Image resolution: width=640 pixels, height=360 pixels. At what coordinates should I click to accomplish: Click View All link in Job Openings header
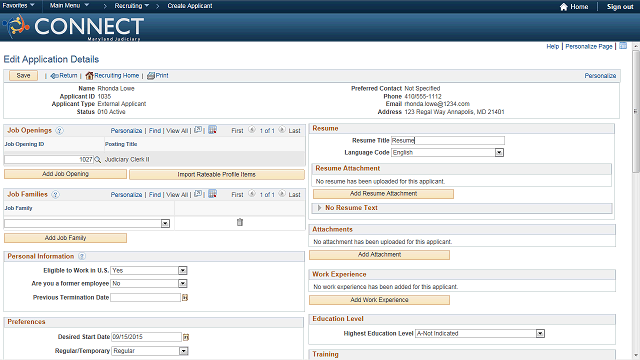177,131
